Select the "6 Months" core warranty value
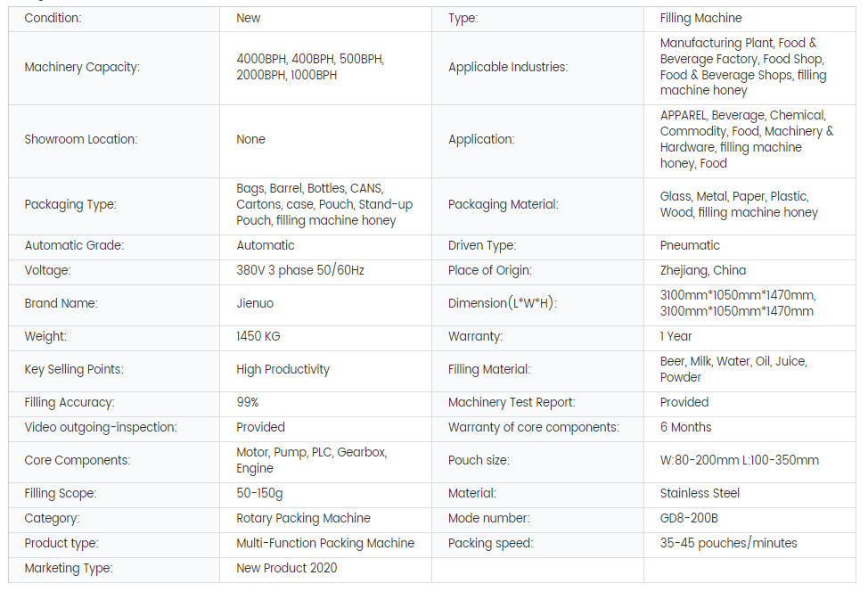 coord(685,427)
